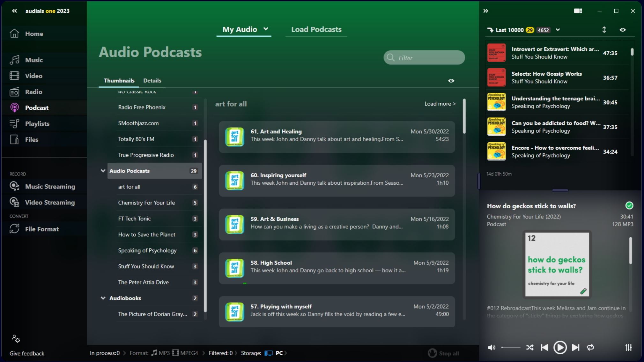Image resolution: width=644 pixels, height=362 pixels.
Task: Select Speaking of Psychology podcast
Action: coord(159,251)
